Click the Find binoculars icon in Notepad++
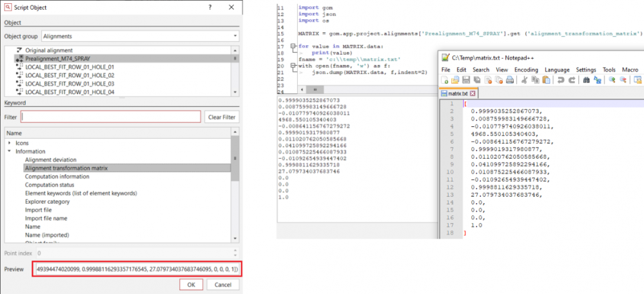Screen dimensions: 644x294 586,80
